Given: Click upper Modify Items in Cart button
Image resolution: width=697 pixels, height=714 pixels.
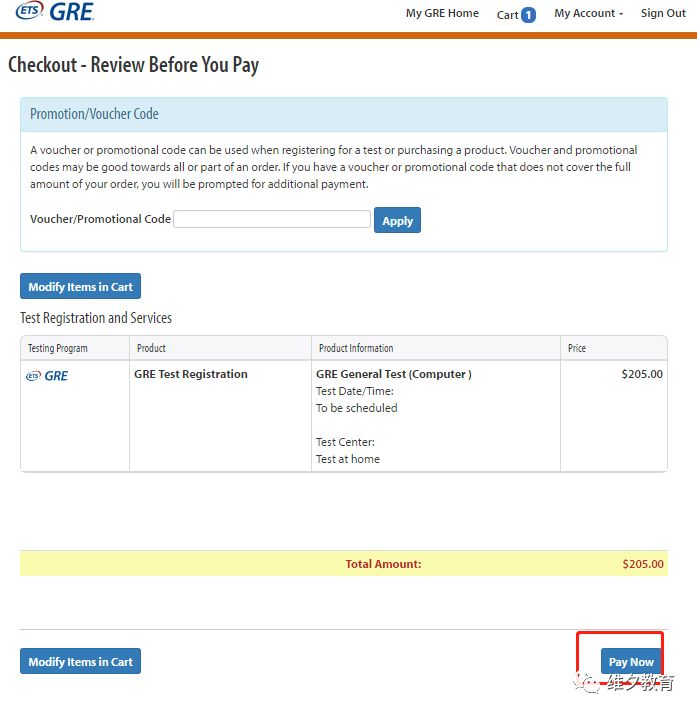Looking at the screenshot, I should point(81,286).
